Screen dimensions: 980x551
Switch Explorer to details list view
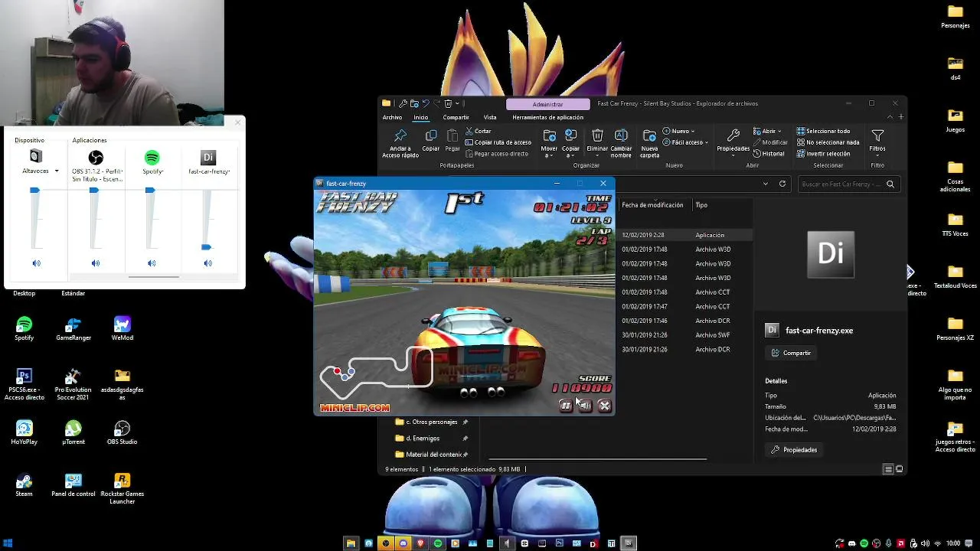tap(888, 469)
